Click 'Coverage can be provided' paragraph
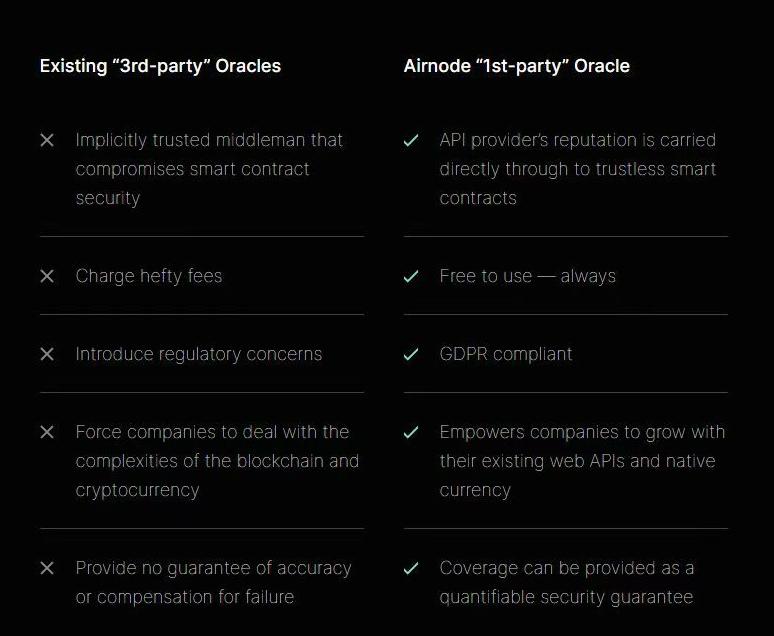This screenshot has height=636, width=774. tap(566, 582)
